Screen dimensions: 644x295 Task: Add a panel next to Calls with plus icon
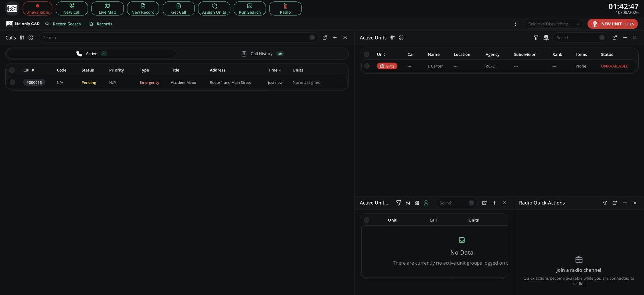335,38
